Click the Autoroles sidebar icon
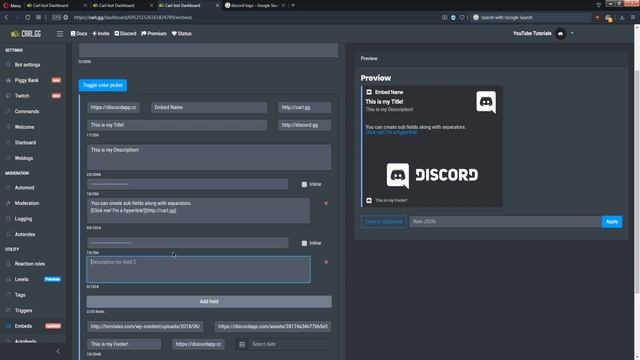Screen dimensions: 640x360 8,234
